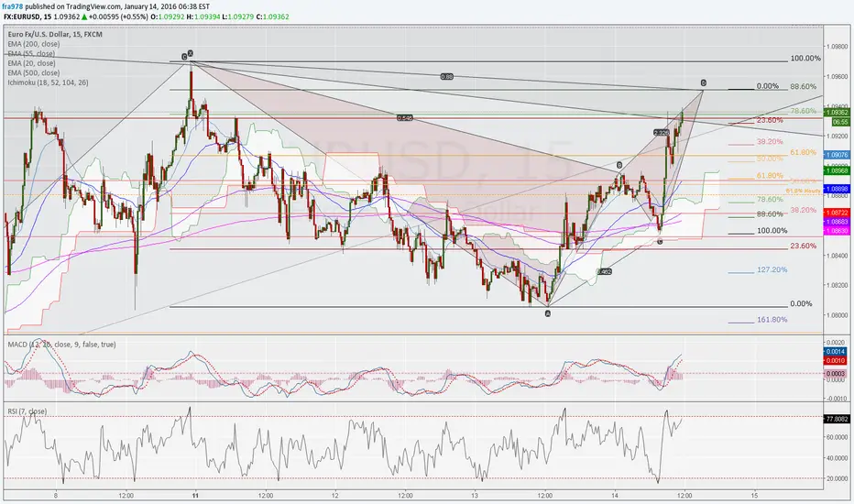The width and height of the screenshot is (854, 504).
Task: Click the '+0.00595 (+0.55%)' price change text
Action: (117, 16)
